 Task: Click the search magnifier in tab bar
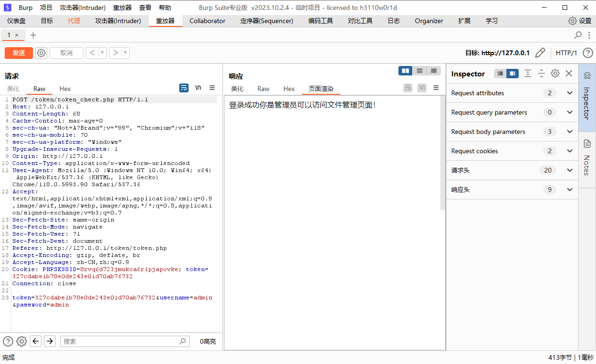coord(578,35)
